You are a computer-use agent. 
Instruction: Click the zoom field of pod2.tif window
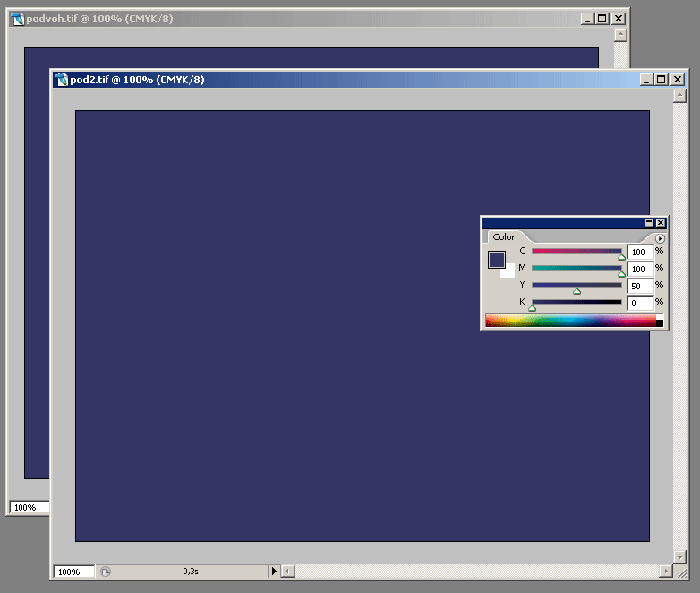(73, 572)
